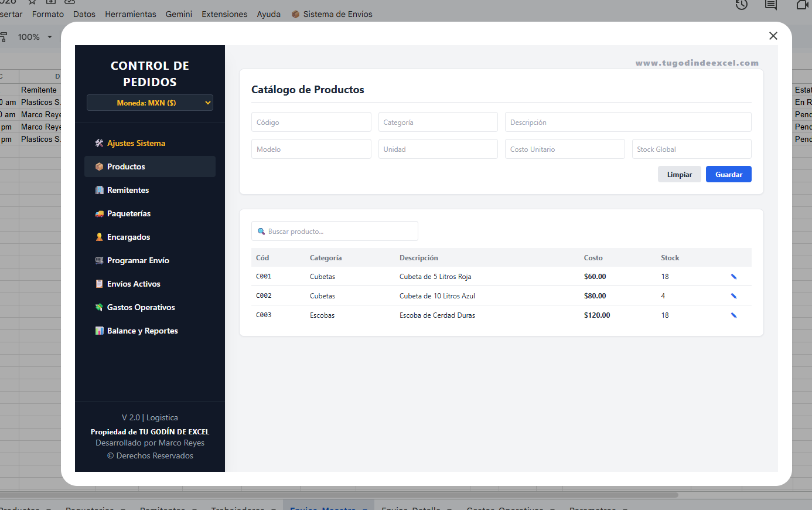Image resolution: width=812 pixels, height=510 pixels.
Task: Click the edit pencil for product C002
Action: [x=733, y=296]
